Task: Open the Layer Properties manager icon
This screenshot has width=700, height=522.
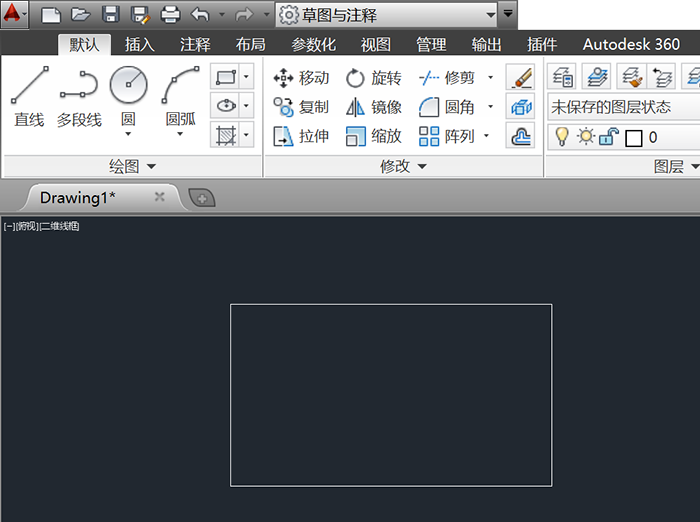Action: click(562, 76)
